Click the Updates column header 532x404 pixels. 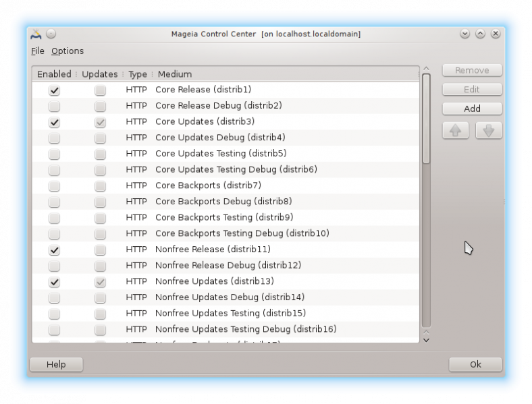[100, 74]
